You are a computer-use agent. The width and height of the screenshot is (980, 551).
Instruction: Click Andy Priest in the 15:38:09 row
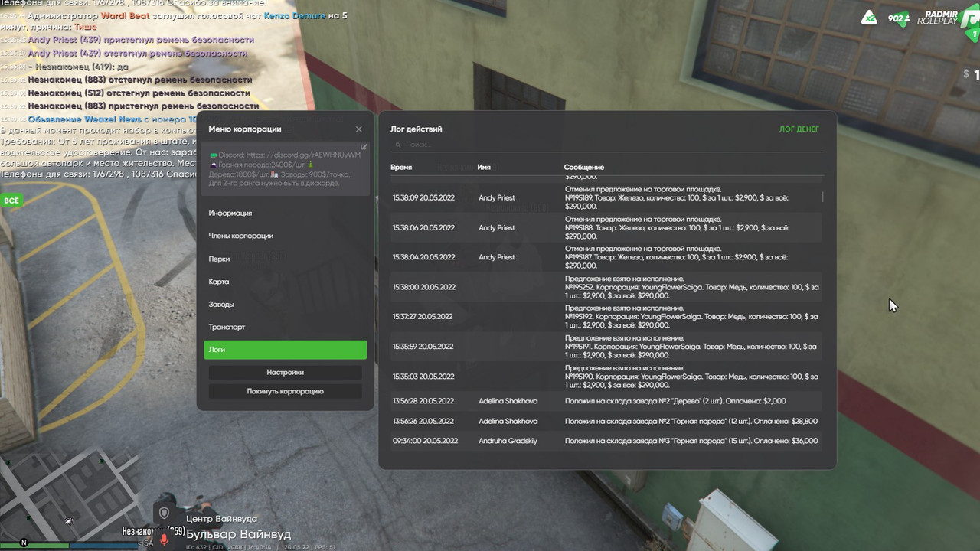click(x=497, y=198)
